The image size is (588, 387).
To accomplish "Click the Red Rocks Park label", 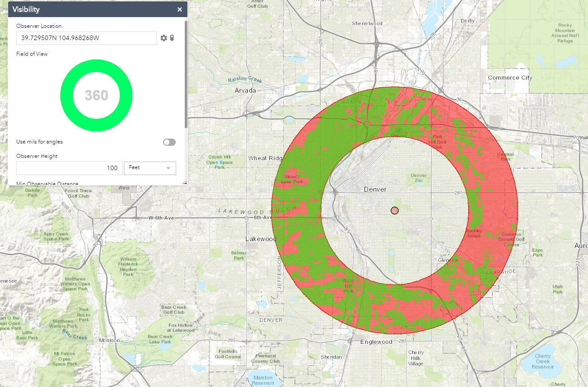I will click(84, 315).
